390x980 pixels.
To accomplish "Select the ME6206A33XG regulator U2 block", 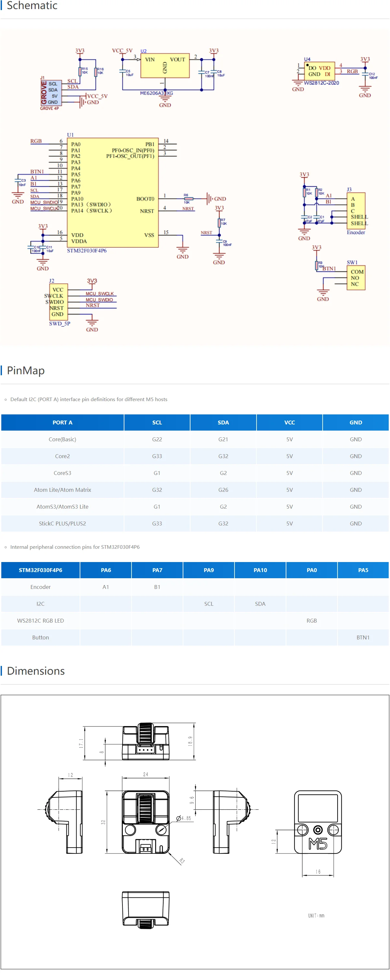I will (165, 66).
